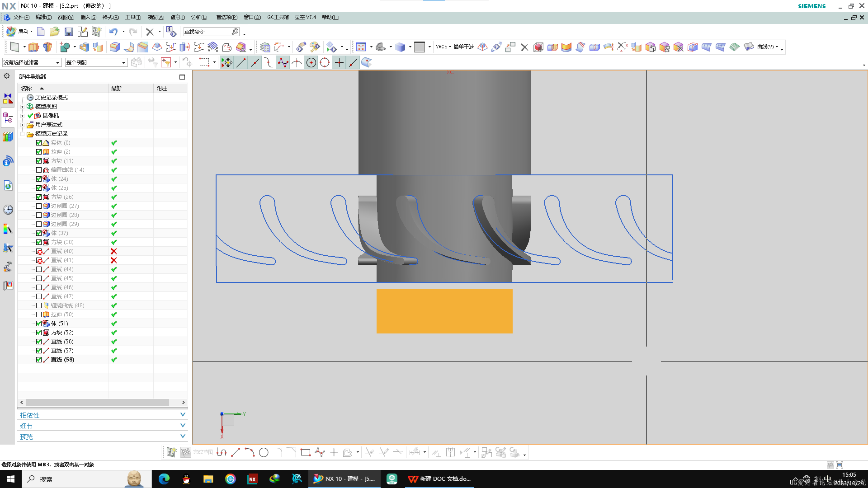
Task: Select the sketch Arc tool
Action: point(250,452)
